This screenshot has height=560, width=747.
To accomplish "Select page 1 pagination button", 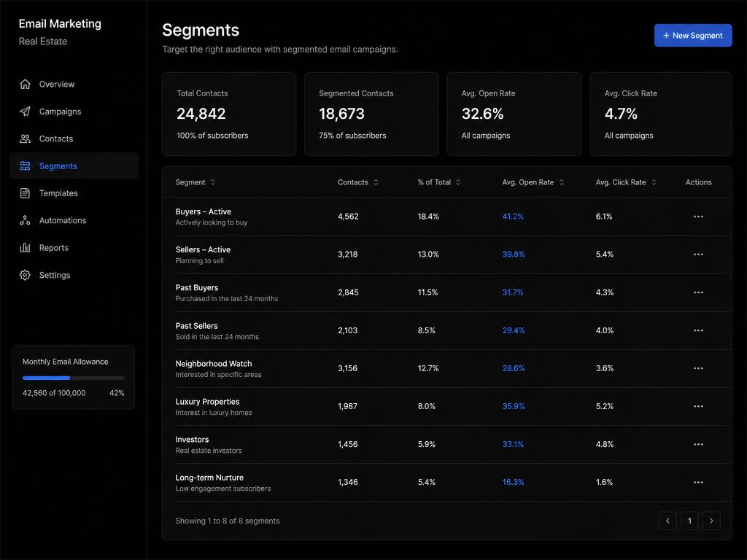I will click(x=689, y=521).
